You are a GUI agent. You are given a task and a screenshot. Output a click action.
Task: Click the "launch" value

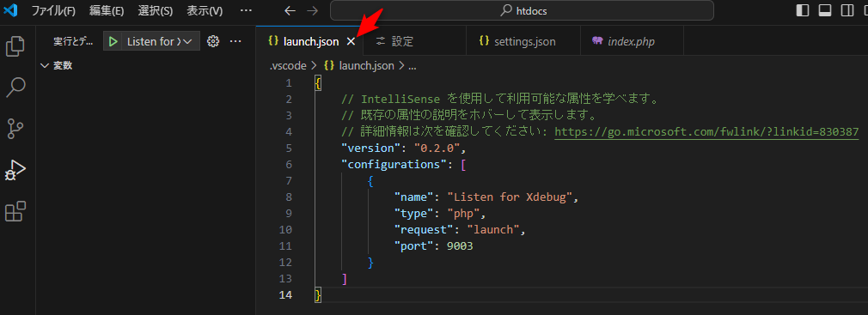tap(492, 229)
